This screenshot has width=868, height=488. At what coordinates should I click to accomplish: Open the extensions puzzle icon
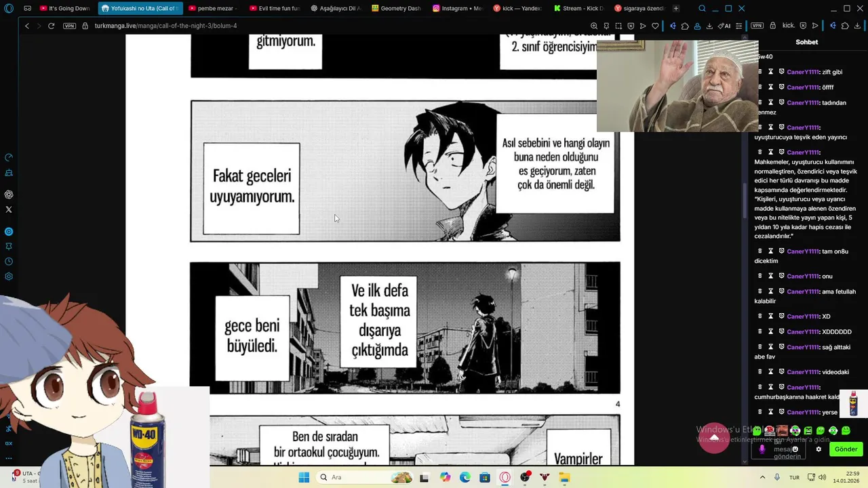pyautogui.click(x=685, y=26)
